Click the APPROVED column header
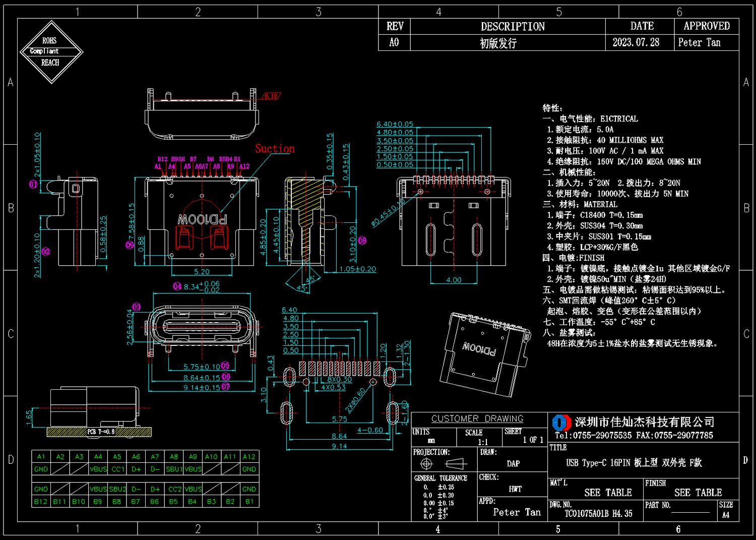Image resolution: width=756 pixels, height=540 pixels. tap(707, 26)
